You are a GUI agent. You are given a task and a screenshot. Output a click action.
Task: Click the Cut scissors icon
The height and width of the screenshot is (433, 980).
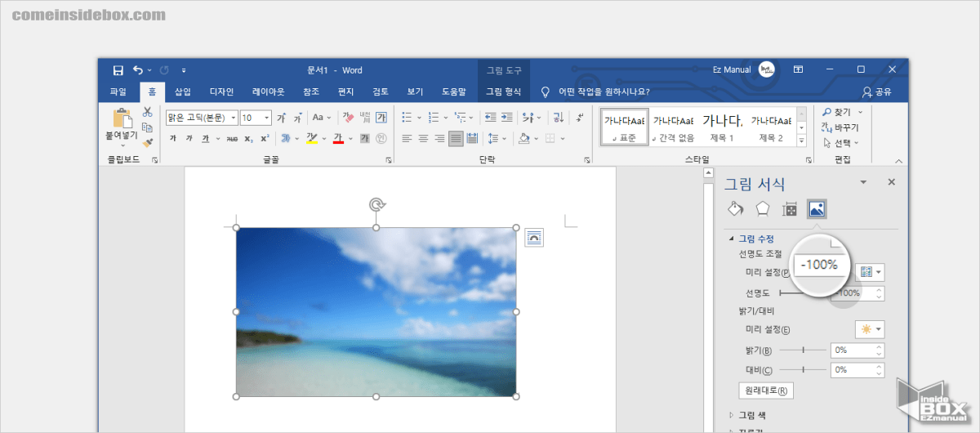[147, 112]
